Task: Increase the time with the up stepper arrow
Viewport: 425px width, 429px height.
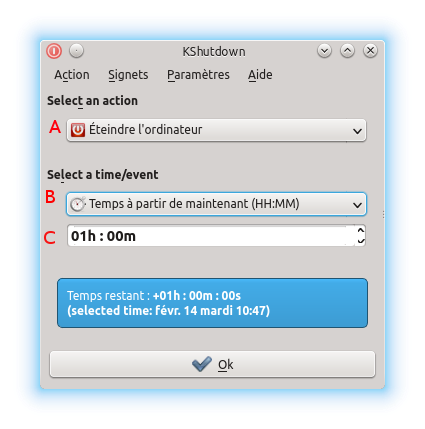Action: (x=361, y=230)
